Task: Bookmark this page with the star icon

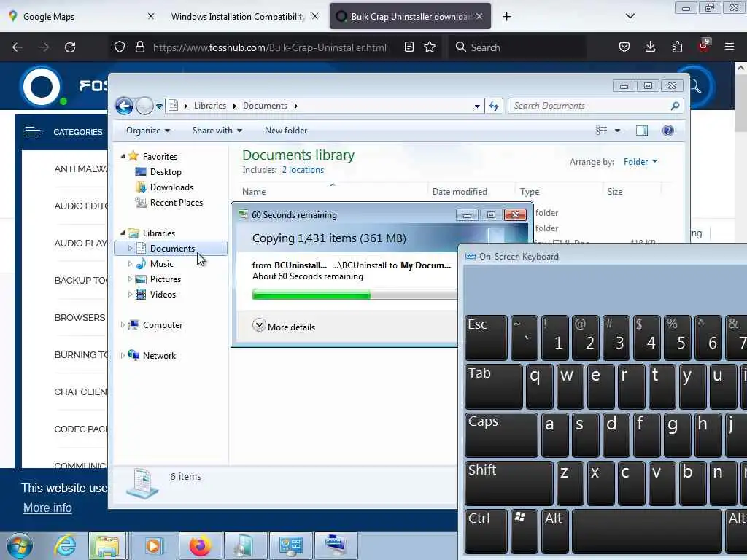Action: pos(430,47)
